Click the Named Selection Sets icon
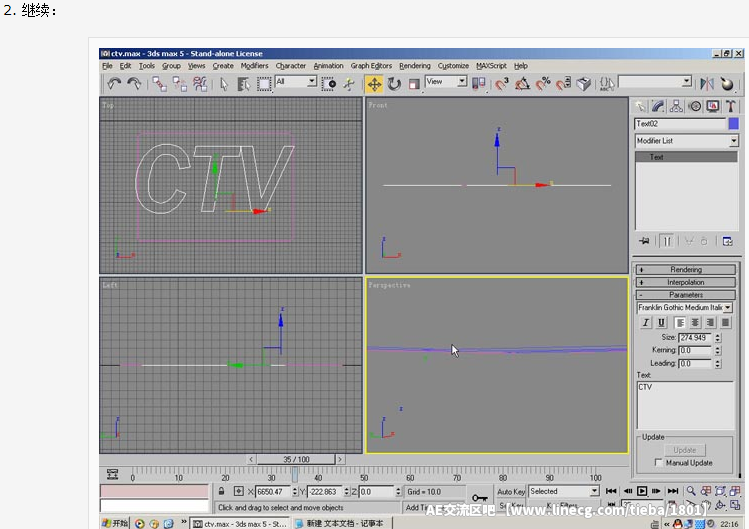 click(607, 84)
